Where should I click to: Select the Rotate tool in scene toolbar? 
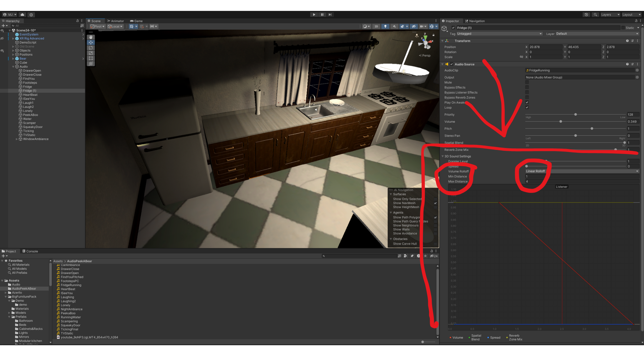[91, 48]
